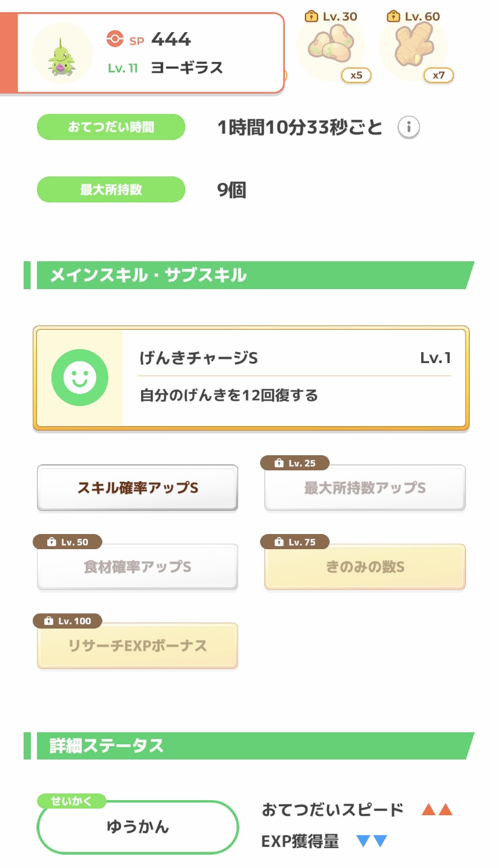Screen dimensions: 500x868
Task: Tap the orange up arrows for helping speed
Action: click(x=437, y=809)
